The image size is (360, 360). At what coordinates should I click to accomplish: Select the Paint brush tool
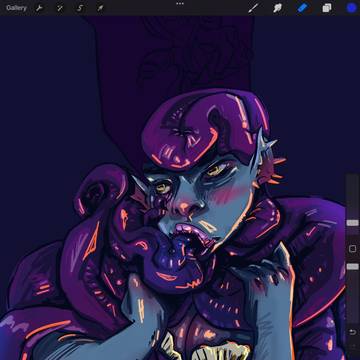[x=253, y=8]
